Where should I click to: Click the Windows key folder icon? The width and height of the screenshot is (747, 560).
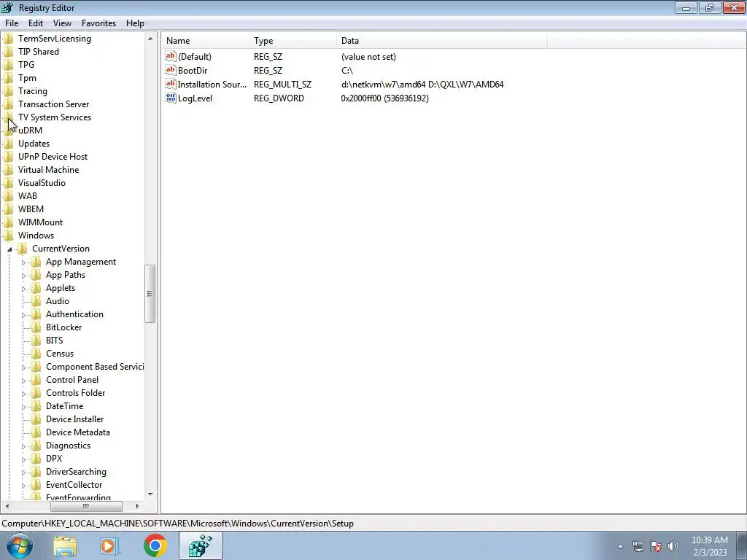click(x=9, y=236)
